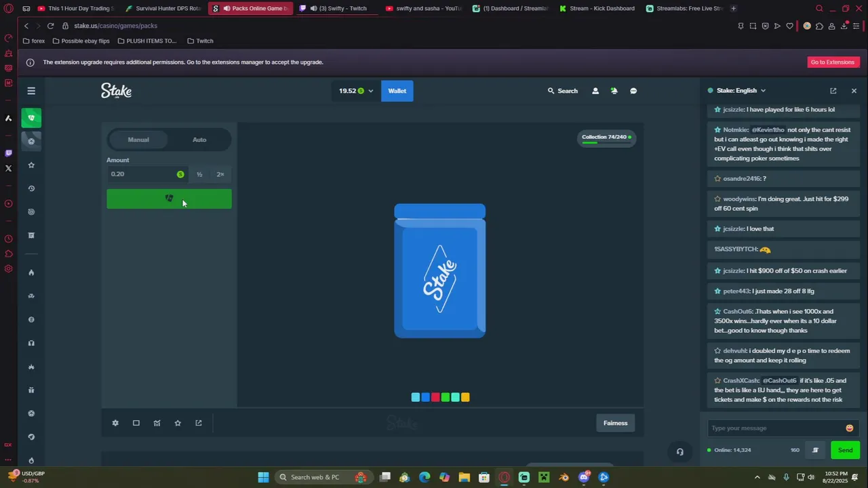Open live support headset icon
This screenshot has height=488, width=868.
pos(679,452)
